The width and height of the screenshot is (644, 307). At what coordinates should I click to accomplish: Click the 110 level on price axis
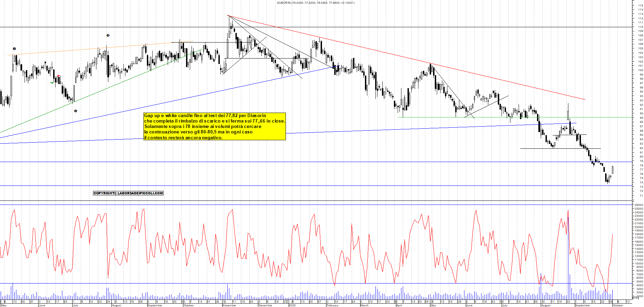point(641,27)
